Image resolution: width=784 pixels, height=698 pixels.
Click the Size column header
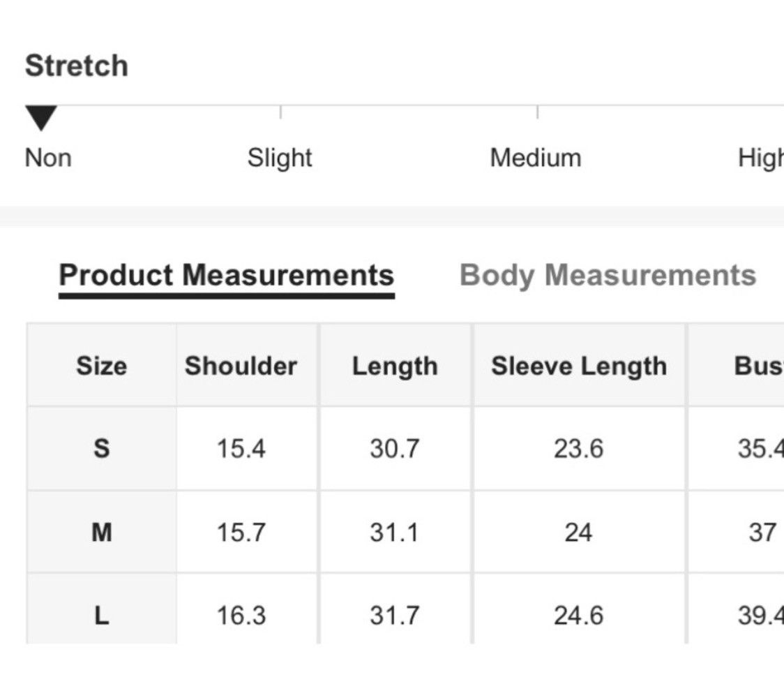tap(102, 365)
